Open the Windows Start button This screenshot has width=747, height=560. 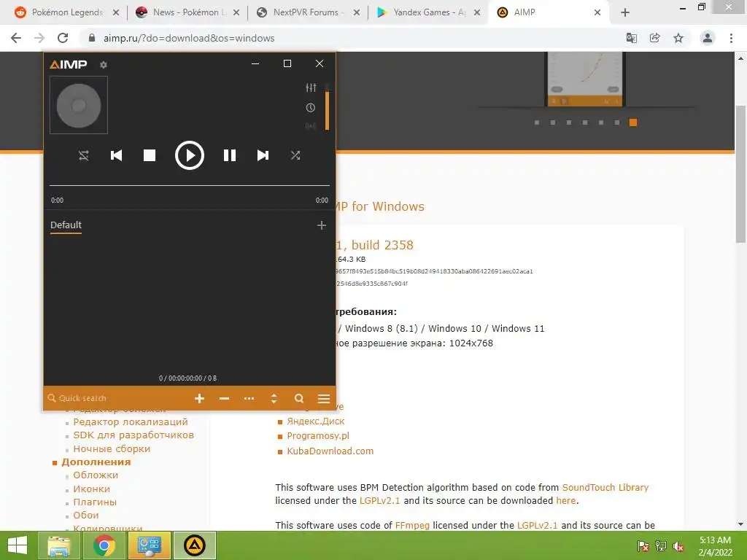[18, 545]
